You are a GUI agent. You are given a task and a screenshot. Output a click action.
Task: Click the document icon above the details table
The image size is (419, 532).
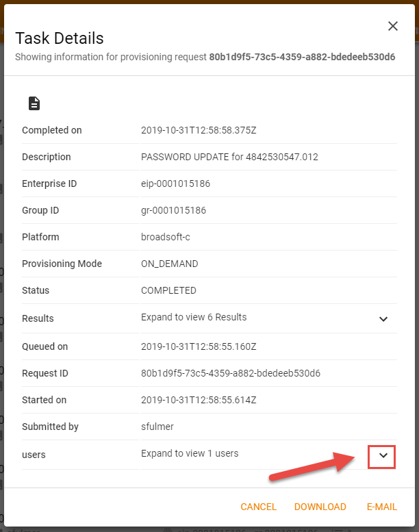[34, 103]
